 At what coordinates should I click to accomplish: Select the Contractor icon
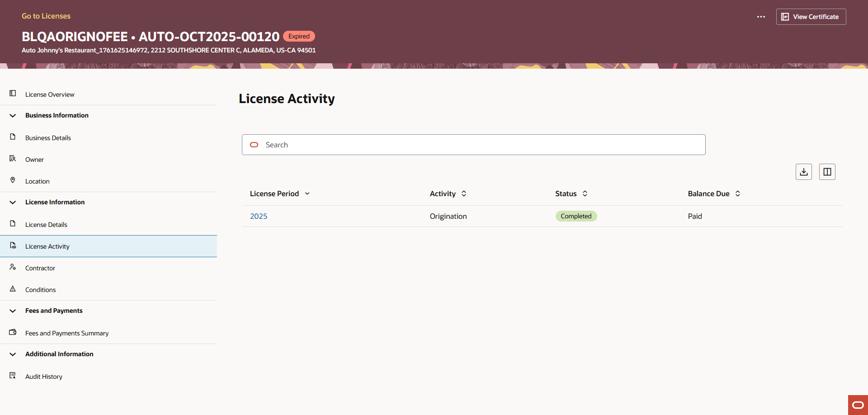point(12,267)
